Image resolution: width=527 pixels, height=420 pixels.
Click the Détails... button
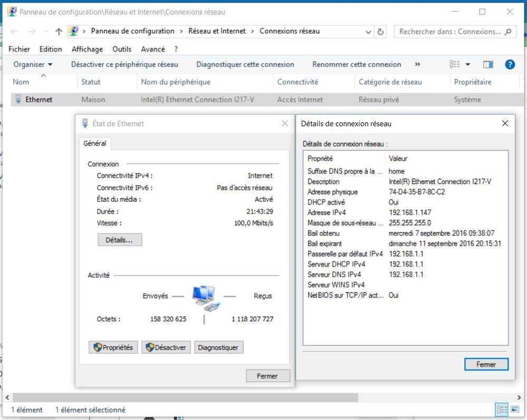click(119, 240)
